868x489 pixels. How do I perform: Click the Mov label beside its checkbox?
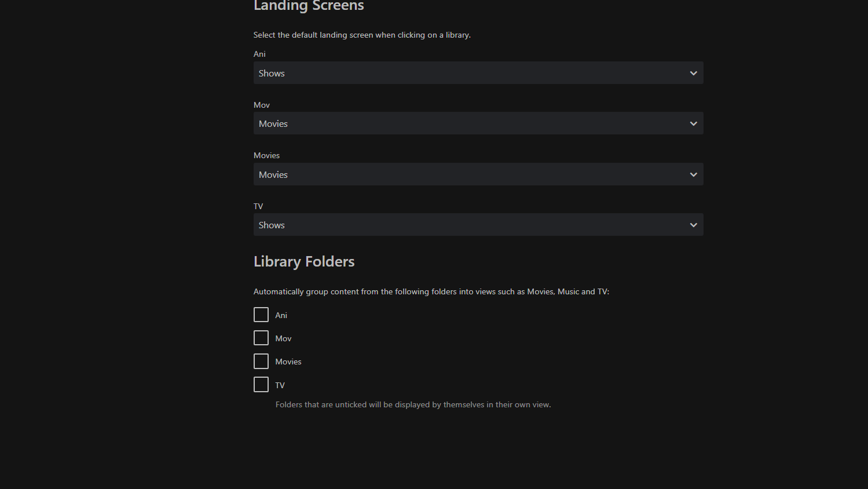click(x=283, y=338)
